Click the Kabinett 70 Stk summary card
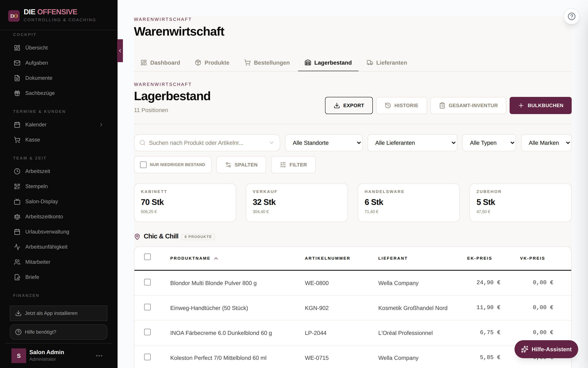588x368 pixels. click(x=185, y=202)
